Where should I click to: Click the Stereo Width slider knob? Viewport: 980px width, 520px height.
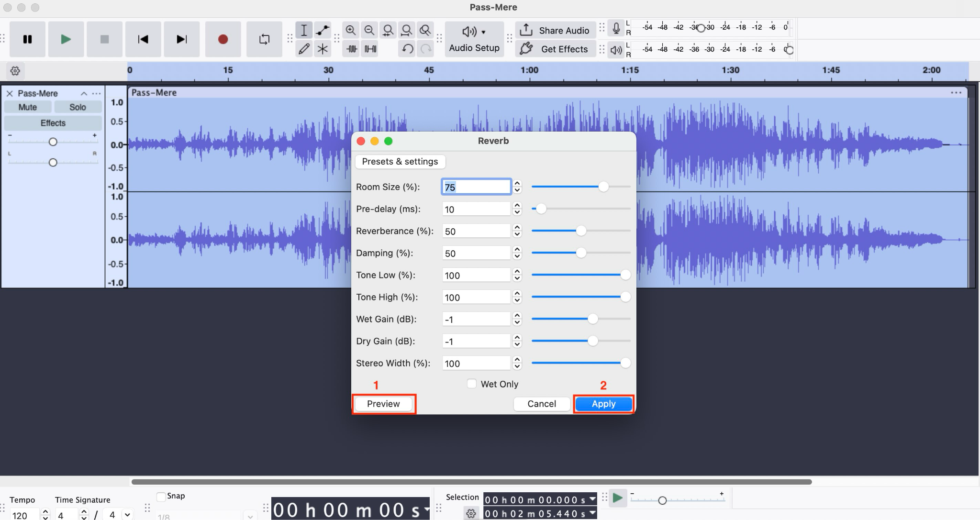[625, 363]
